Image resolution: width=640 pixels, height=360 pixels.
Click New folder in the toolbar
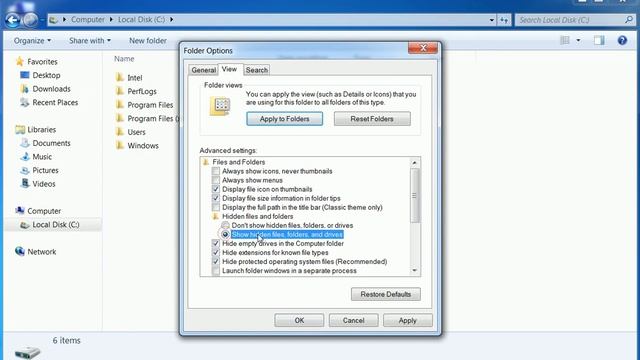coord(148,40)
